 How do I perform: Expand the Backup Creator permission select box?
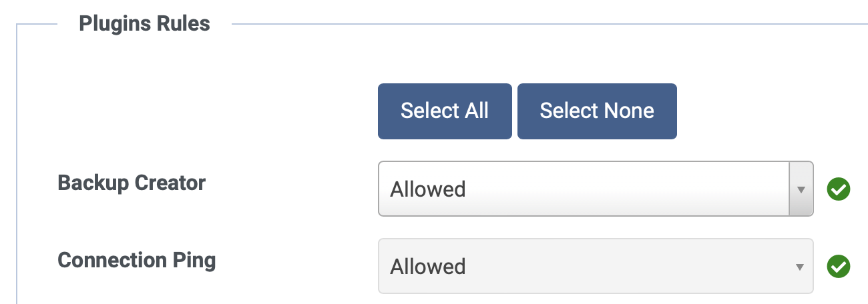click(x=596, y=189)
